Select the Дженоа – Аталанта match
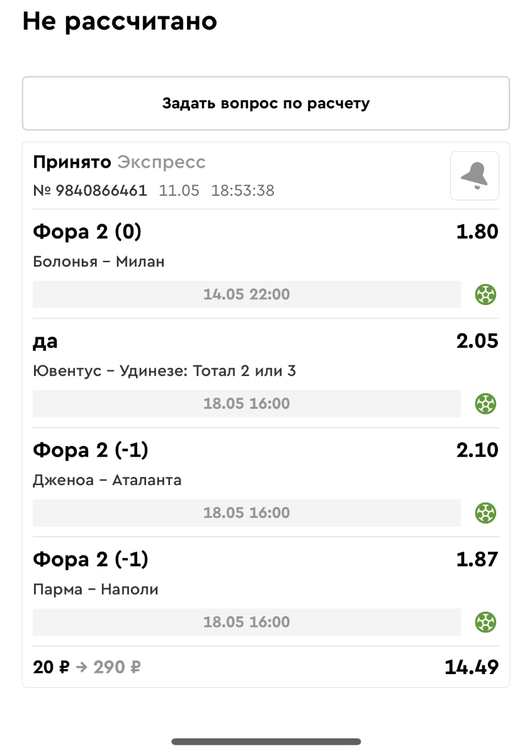This screenshot has height=756, width=532. coord(107,480)
